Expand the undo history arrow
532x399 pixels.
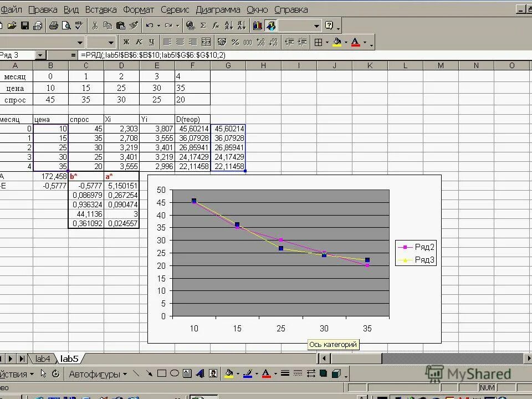point(158,25)
